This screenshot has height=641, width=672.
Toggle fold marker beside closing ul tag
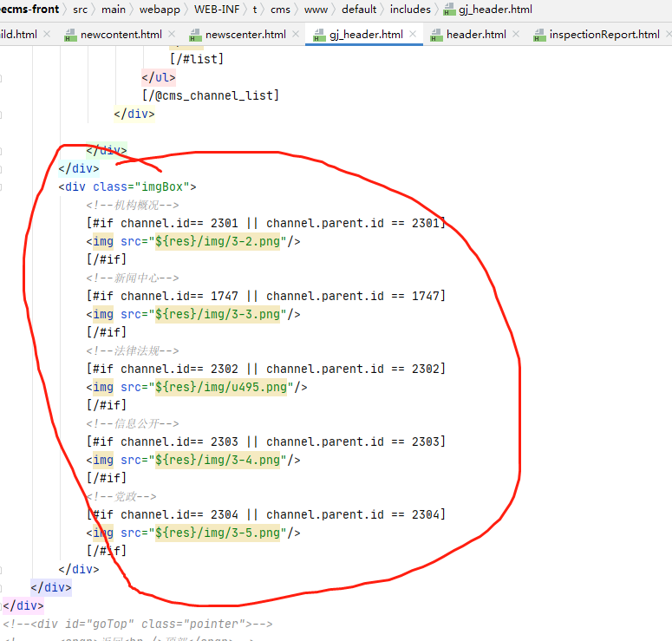[3, 77]
